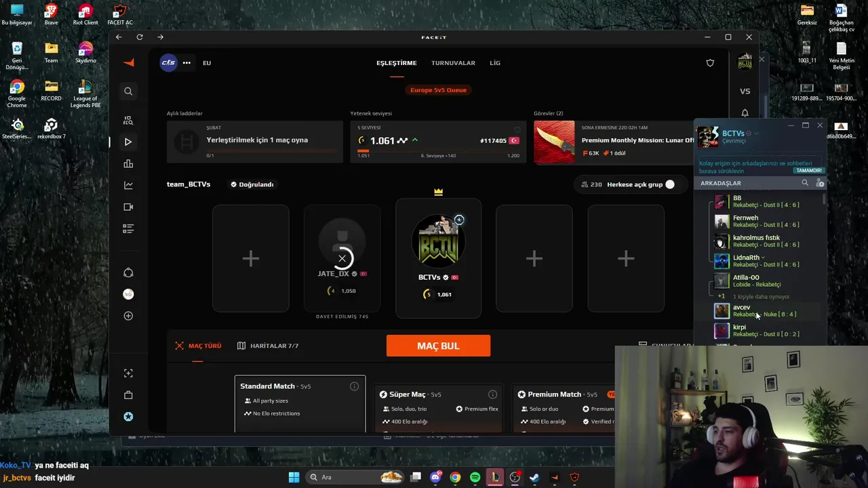Select the Premium Match card
Image resolution: width=868 pixels, height=488 pixels.
563,407
